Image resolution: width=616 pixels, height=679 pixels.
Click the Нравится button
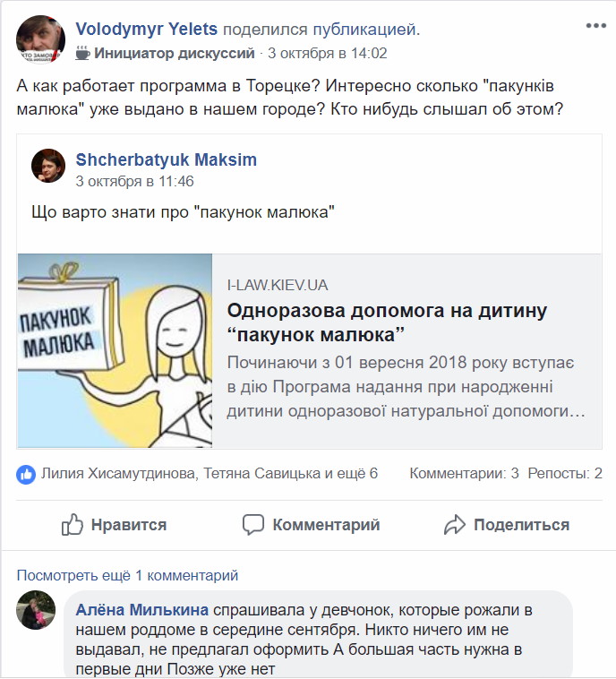[x=114, y=525]
